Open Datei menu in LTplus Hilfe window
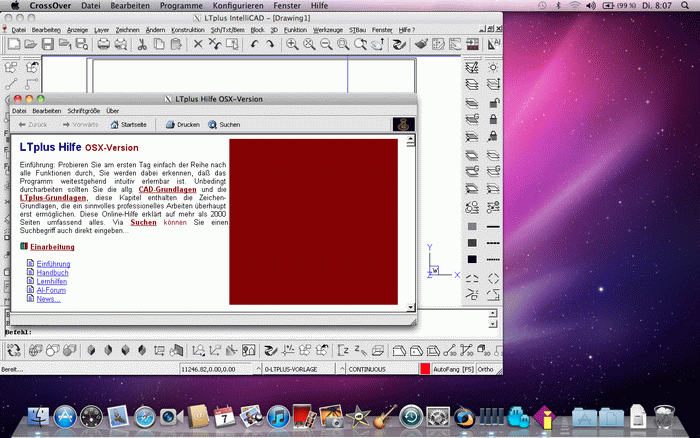This screenshot has height=438, width=700. [19, 111]
